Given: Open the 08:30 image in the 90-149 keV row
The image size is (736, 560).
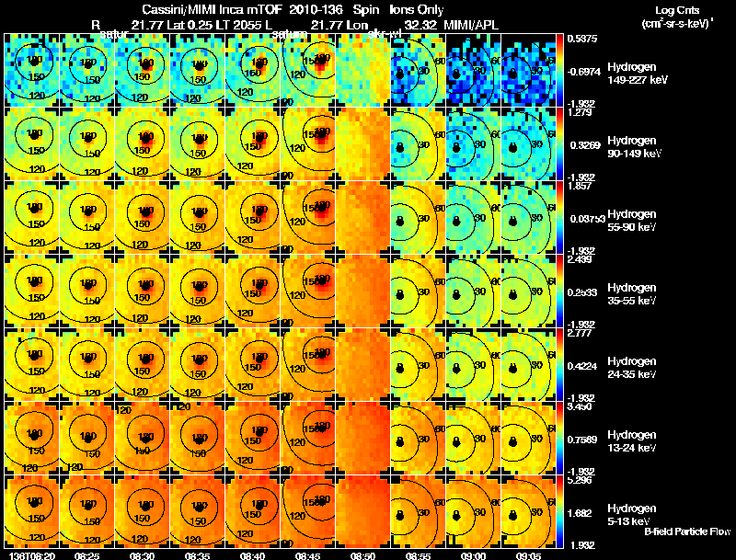Looking at the screenshot, I should 142,143.
